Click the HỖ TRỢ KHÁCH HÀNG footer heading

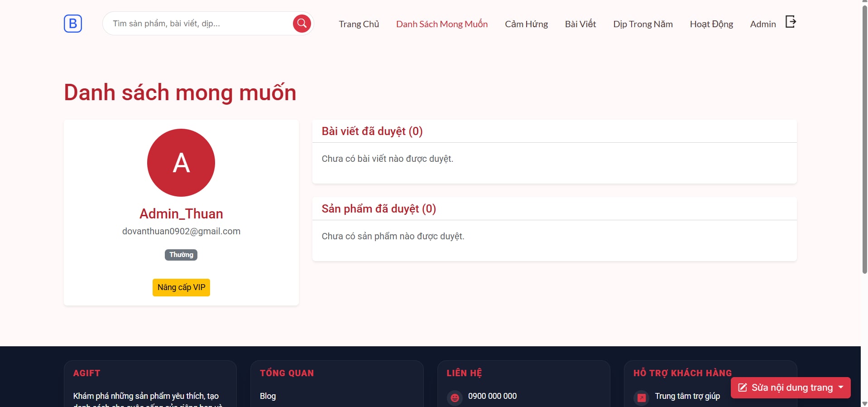pyautogui.click(x=683, y=373)
